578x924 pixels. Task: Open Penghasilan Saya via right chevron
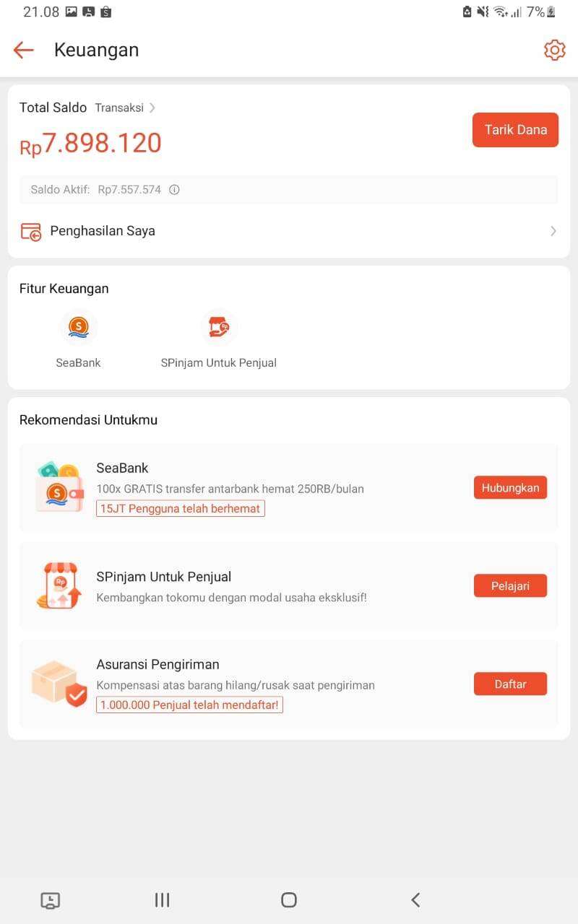coord(553,231)
